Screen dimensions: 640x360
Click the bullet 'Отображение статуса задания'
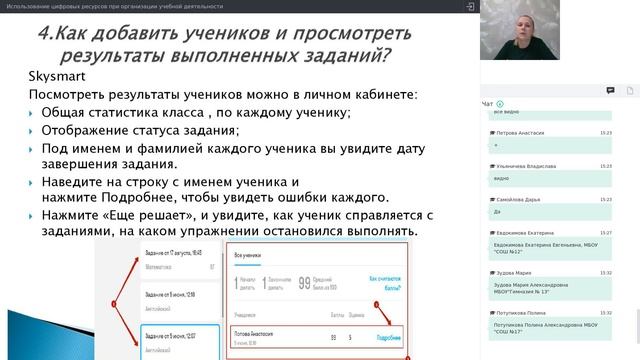pyautogui.click(x=140, y=131)
